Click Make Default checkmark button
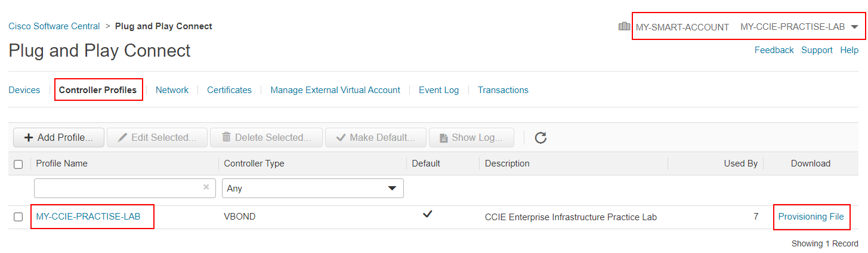The width and height of the screenshot is (868, 253). (375, 138)
